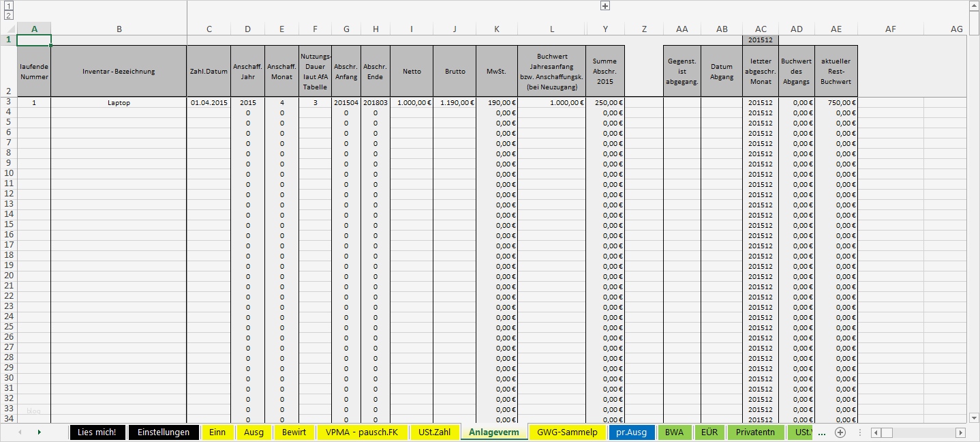Open the GWG-Sammelp sheet
980x442 pixels.
pyautogui.click(x=568, y=432)
